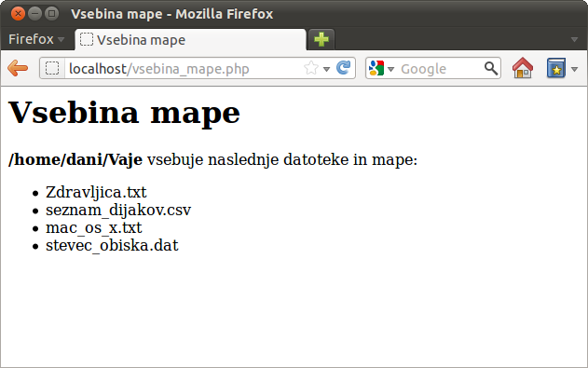Open the bookmarks menu button
Image resolution: width=588 pixels, height=368 pixels.
[555, 68]
